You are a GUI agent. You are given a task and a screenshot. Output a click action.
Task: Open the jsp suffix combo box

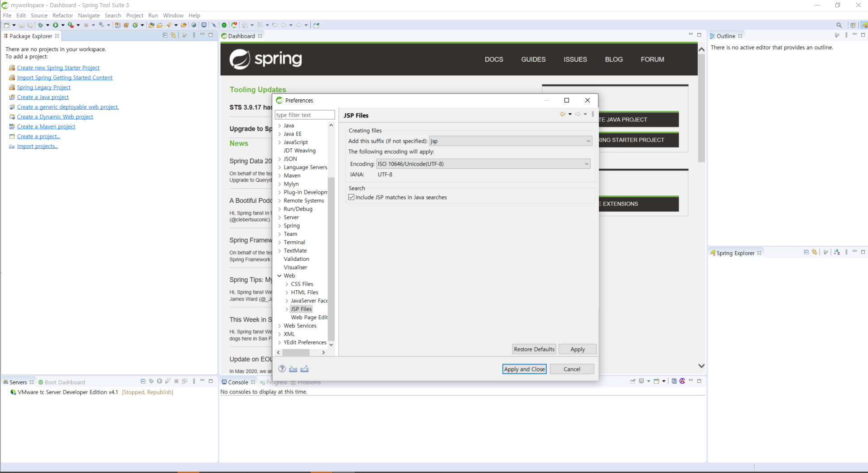tap(511, 141)
